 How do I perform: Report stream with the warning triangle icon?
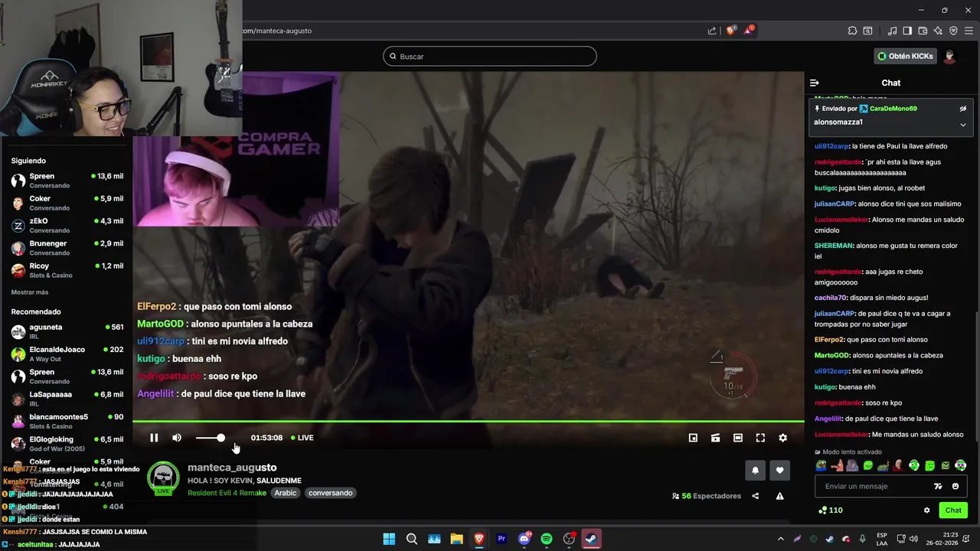(x=779, y=496)
